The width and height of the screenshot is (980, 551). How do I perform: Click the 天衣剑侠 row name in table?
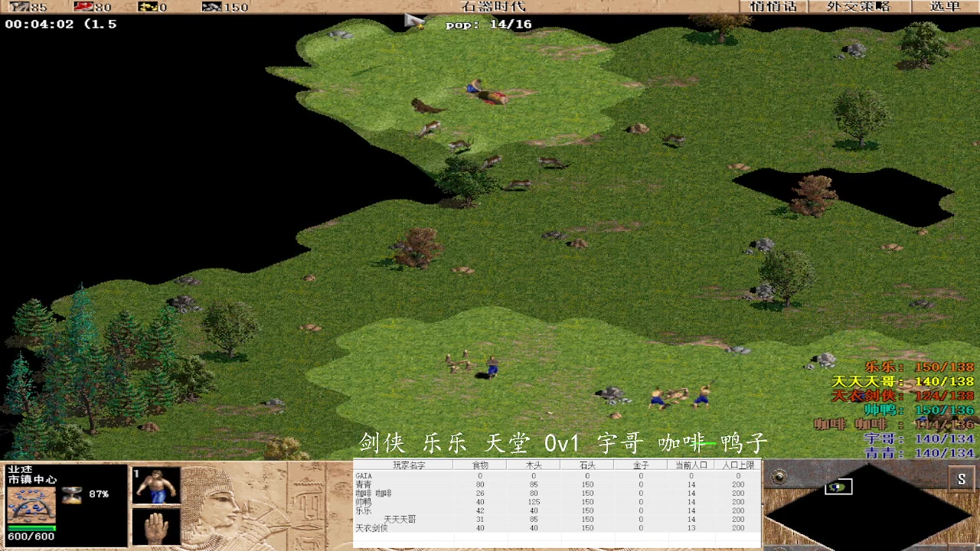click(x=371, y=528)
